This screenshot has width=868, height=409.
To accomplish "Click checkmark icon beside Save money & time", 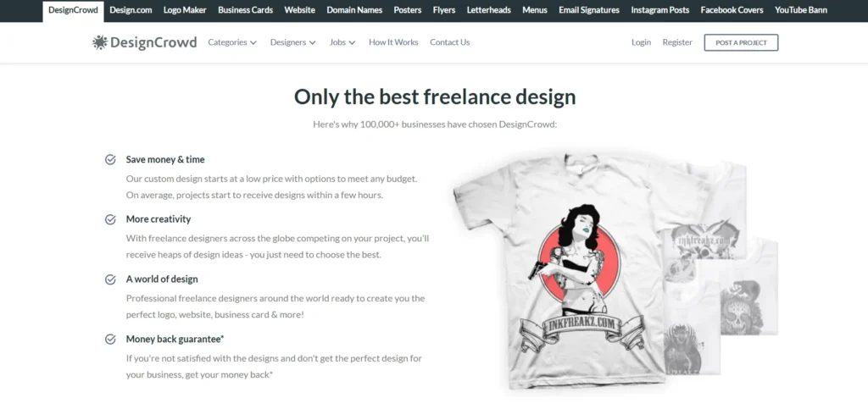I will (111, 160).
